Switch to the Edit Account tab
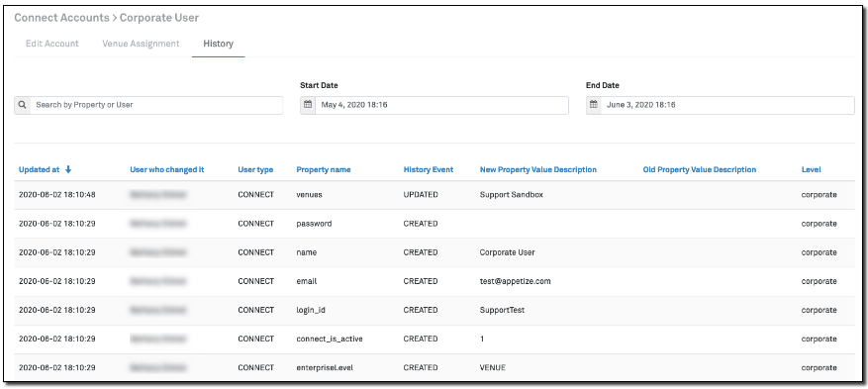This screenshot has width=868, height=389. point(52,44)
